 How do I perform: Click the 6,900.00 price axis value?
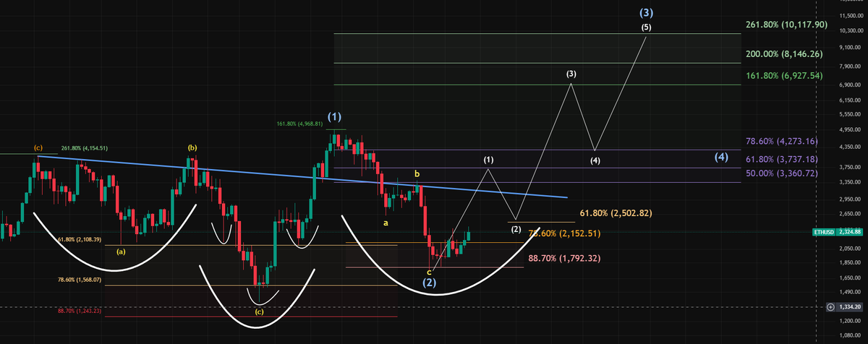tap(851, 85)
